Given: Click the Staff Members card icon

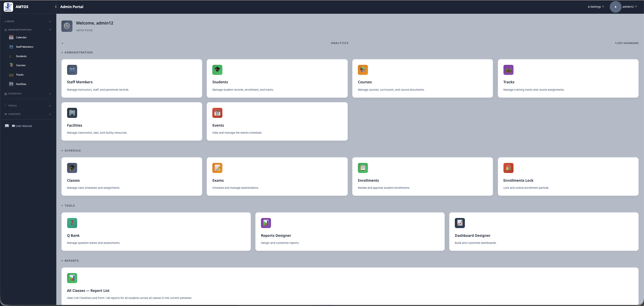Looking at the screenshot, I should click(72, 70).
